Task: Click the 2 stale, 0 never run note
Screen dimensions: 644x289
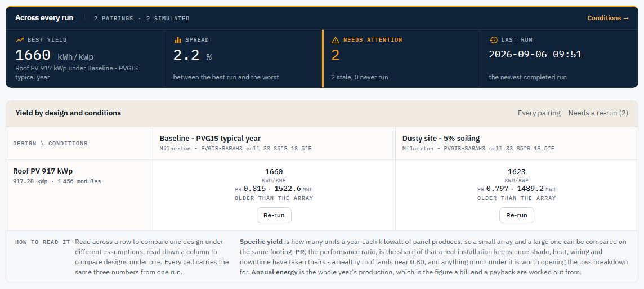Action: 359,77
